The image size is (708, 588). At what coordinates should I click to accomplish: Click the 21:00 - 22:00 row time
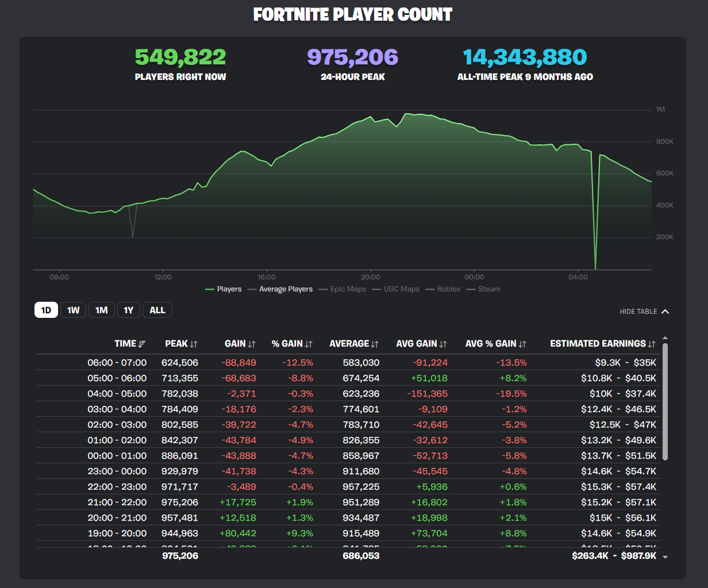[x=117, y=502]
